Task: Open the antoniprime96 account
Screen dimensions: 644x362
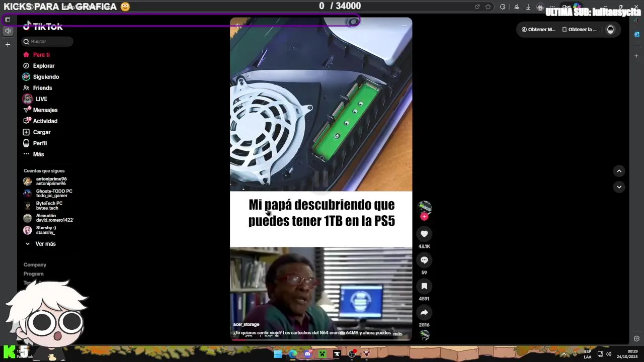Action: point(45,181)
